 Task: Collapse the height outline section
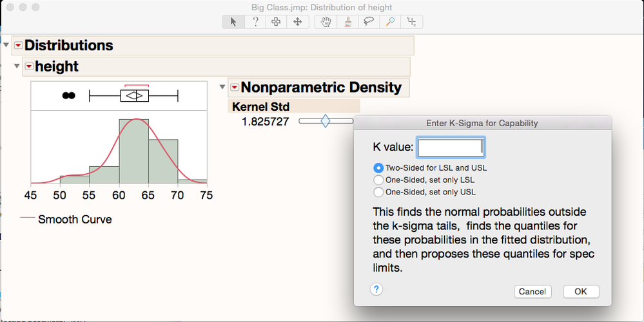pyautogui.click(x=17, y=66)
